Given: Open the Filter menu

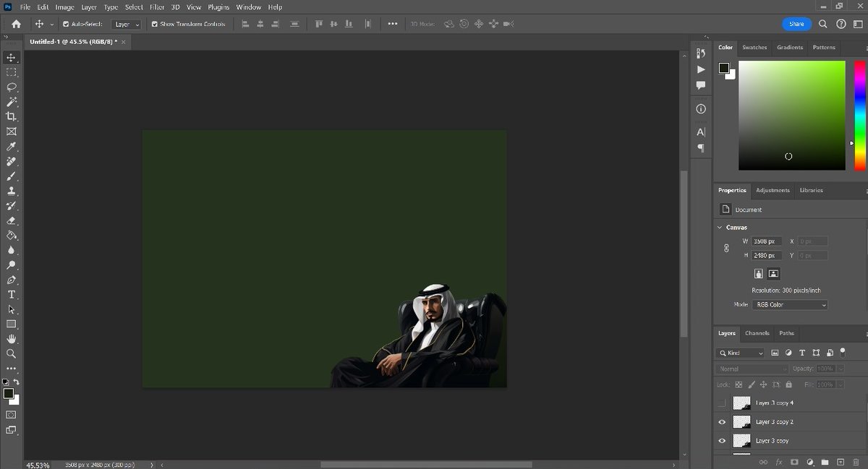Looking at the screenshot, I should pos(157,7).
